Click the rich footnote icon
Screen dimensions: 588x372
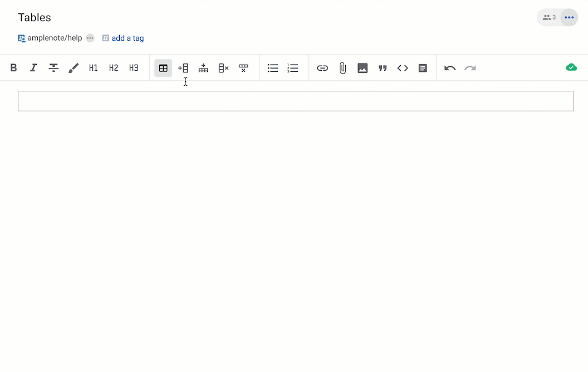tap(423, 68)
